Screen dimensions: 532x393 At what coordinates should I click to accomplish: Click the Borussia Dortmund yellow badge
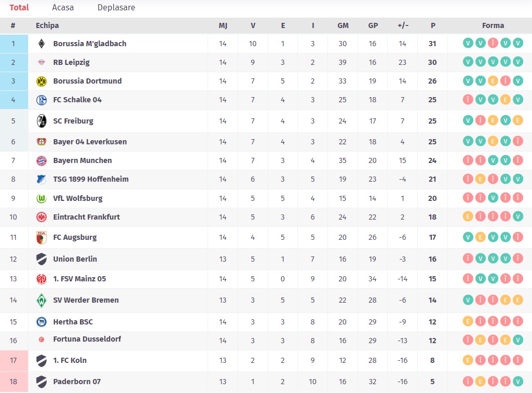click(42, 81)
